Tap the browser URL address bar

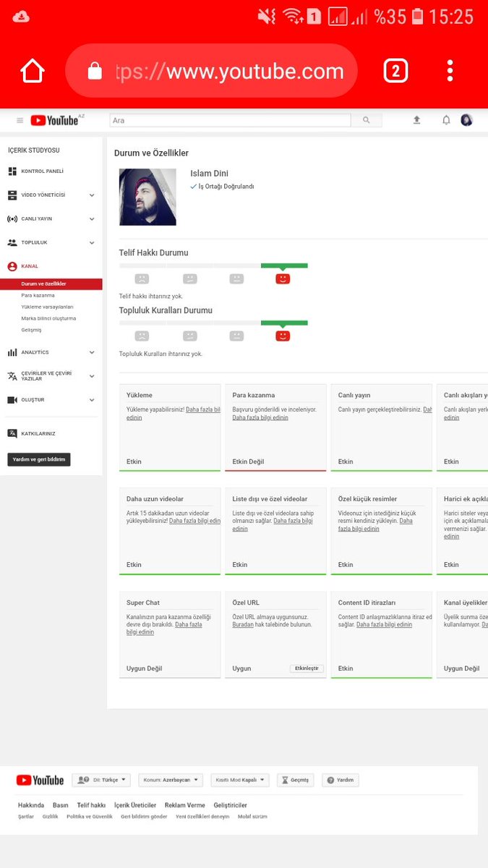point(211,71)
